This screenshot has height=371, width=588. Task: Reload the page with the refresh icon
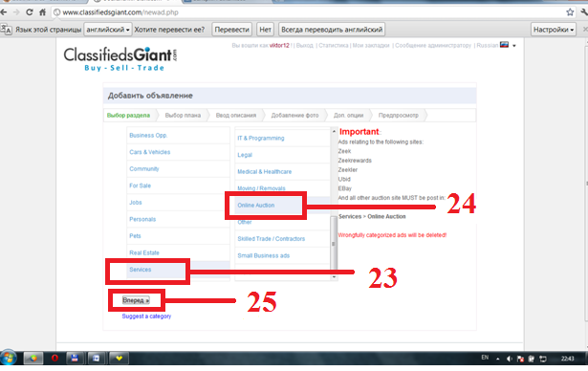[30, 12]
